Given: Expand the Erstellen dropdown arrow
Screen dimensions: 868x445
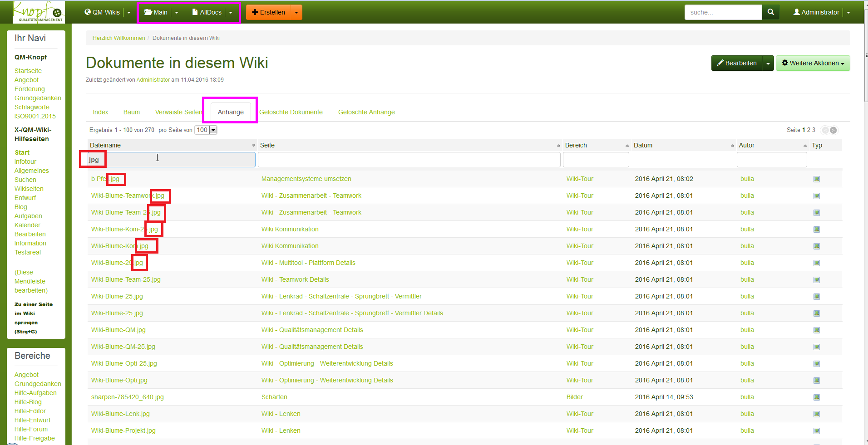Looking at the screenshot, I should [x=296, y=12].
